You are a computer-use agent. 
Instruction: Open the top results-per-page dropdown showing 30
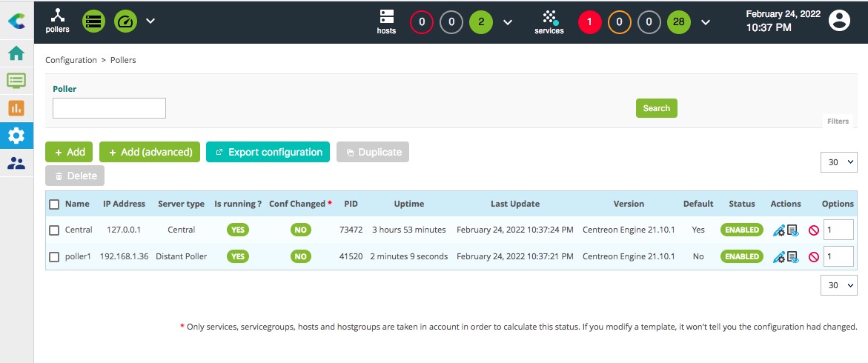click(x=839, y=162)
